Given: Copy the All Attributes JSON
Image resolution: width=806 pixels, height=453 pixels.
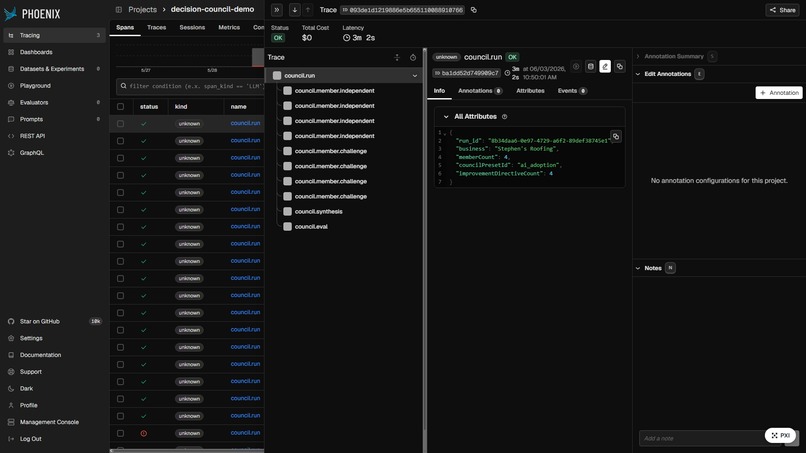Looking at the screenshot, I should pyautogui.click(x=616, y=136).
